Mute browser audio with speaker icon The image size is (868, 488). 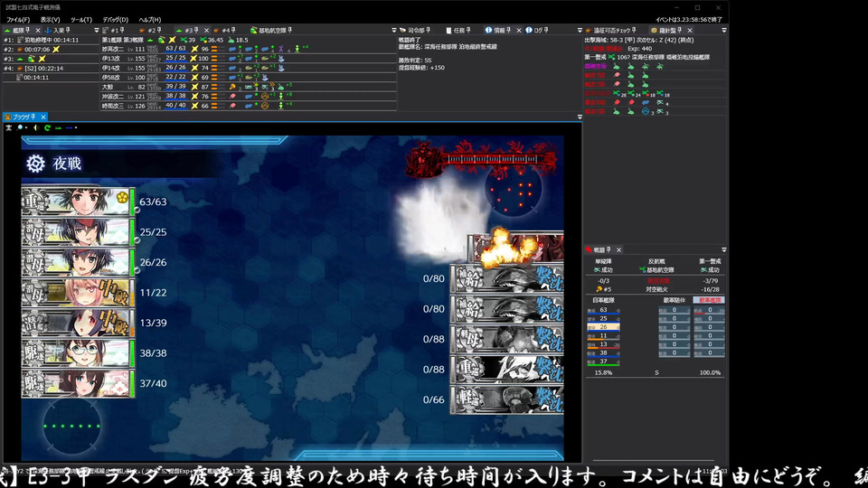pyautogui.click(x=36, y=127)
